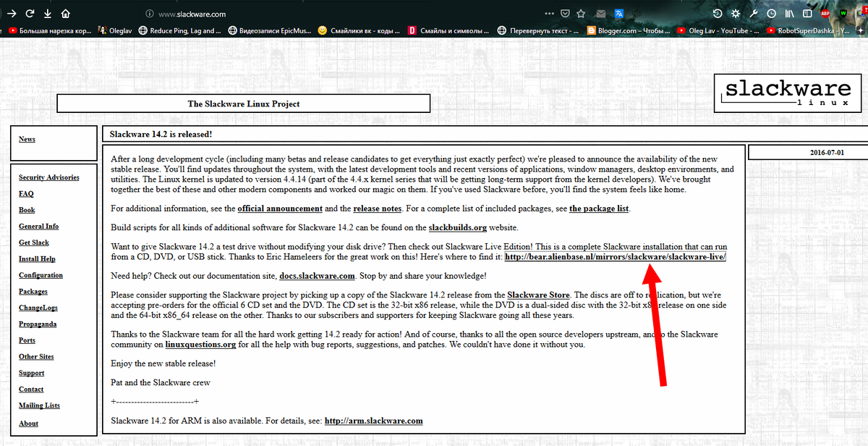The image size is (868, 446).
Task: Translate page with the blue translate icon
Action: click(x=619, y=14)
